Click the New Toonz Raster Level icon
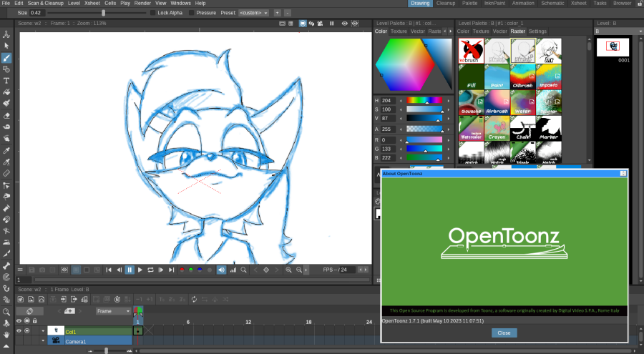644x354 pixels. [20, 300]
